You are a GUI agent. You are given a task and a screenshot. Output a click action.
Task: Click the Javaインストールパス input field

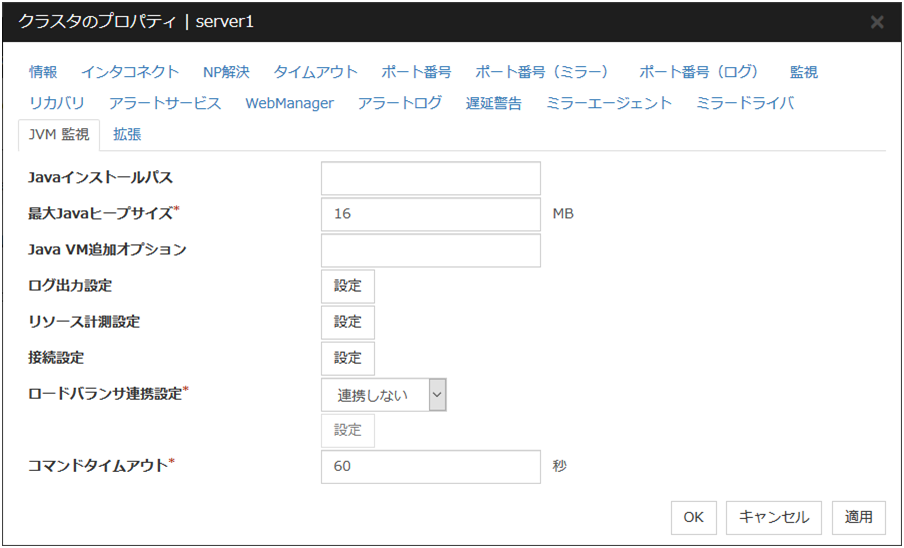(430, 178)
